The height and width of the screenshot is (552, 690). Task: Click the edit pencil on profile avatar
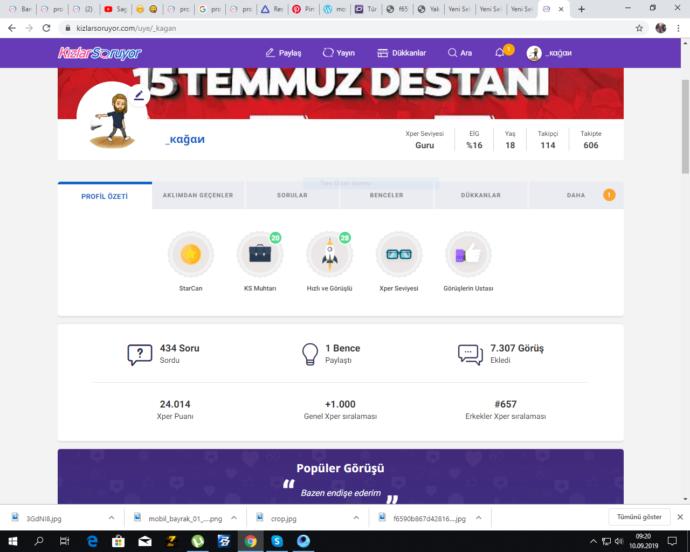click(139, 95)
